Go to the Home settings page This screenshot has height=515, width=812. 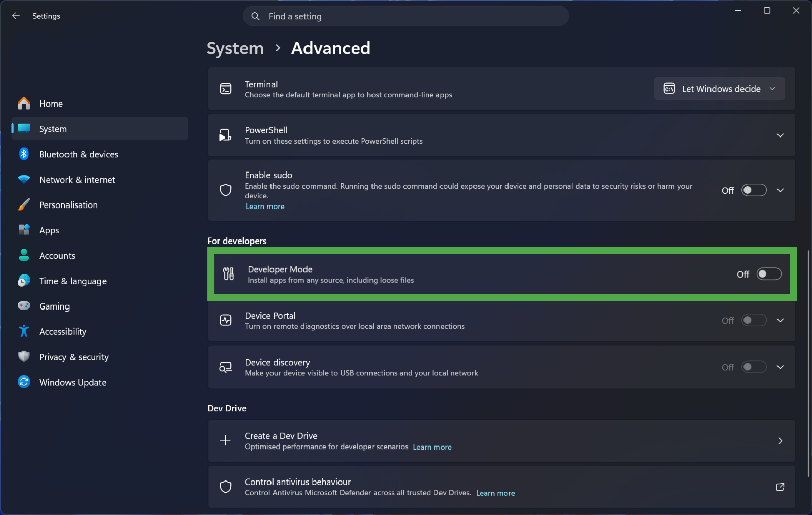tap(99, 104)
